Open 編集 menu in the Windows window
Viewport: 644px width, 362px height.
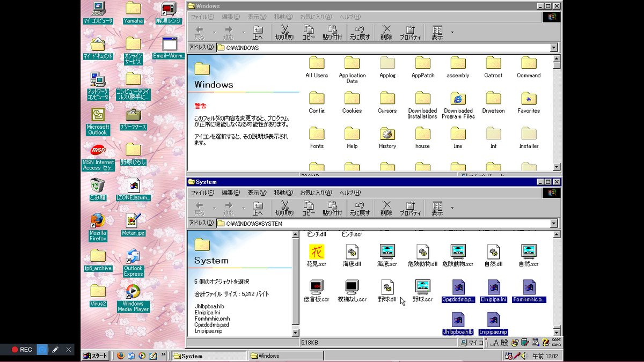[231, 17]
